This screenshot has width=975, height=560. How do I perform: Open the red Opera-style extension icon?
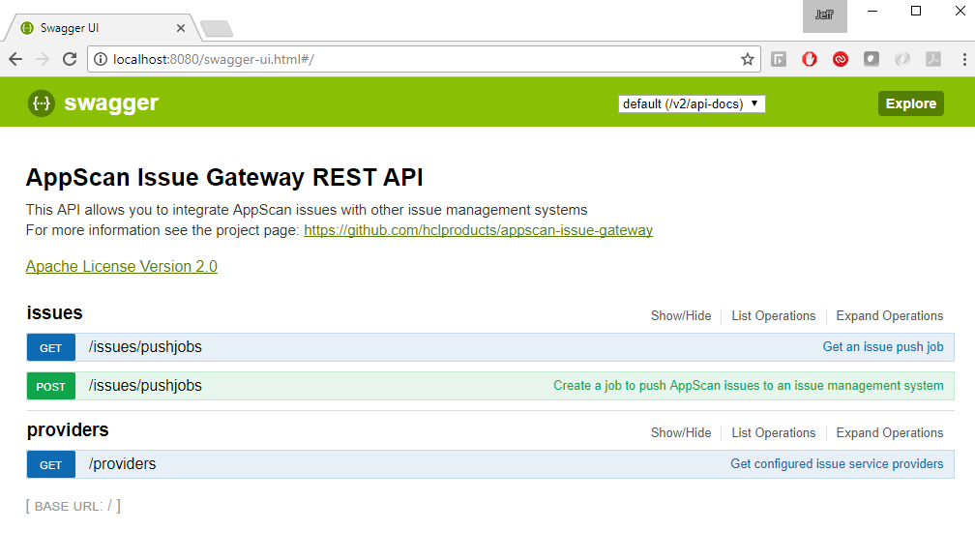pyautogui.click(x=809, y=59)
